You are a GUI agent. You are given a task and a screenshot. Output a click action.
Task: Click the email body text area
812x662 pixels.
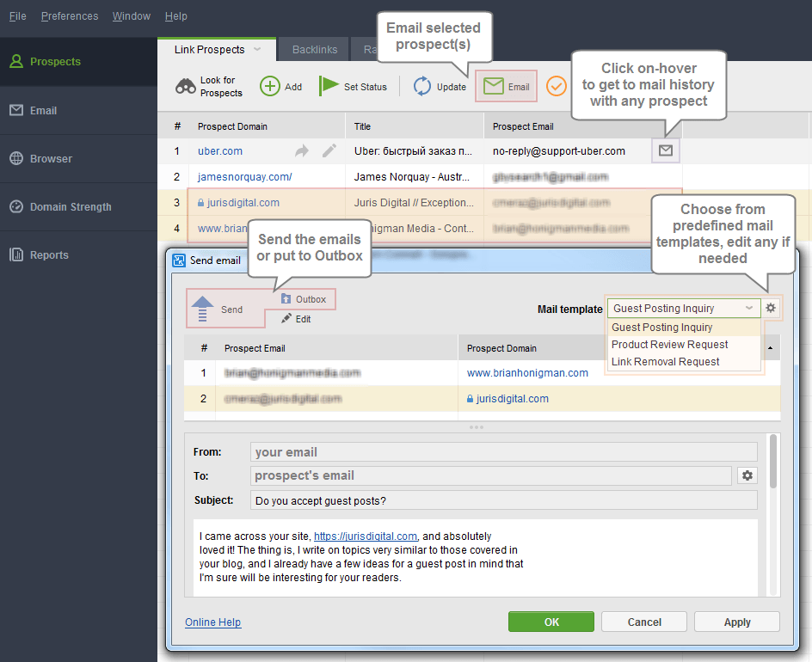(476, 557)
